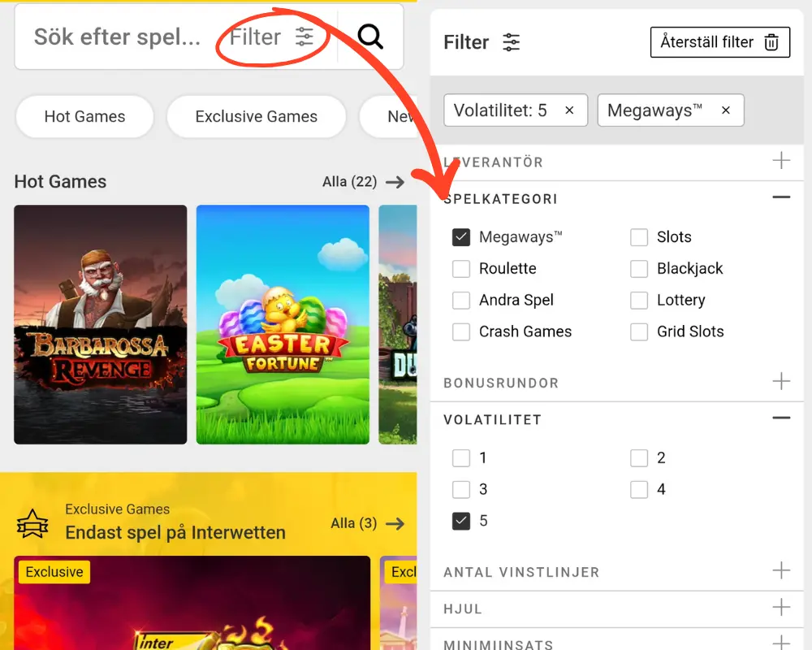
Task: Tick the Grid Slots checkbox
Action: [639, 331]
